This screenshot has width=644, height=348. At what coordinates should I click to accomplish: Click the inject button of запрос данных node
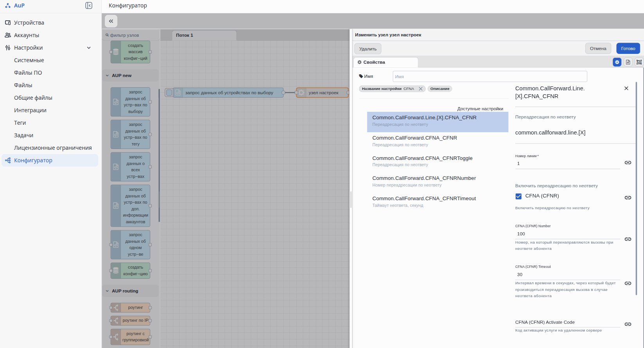169,93
